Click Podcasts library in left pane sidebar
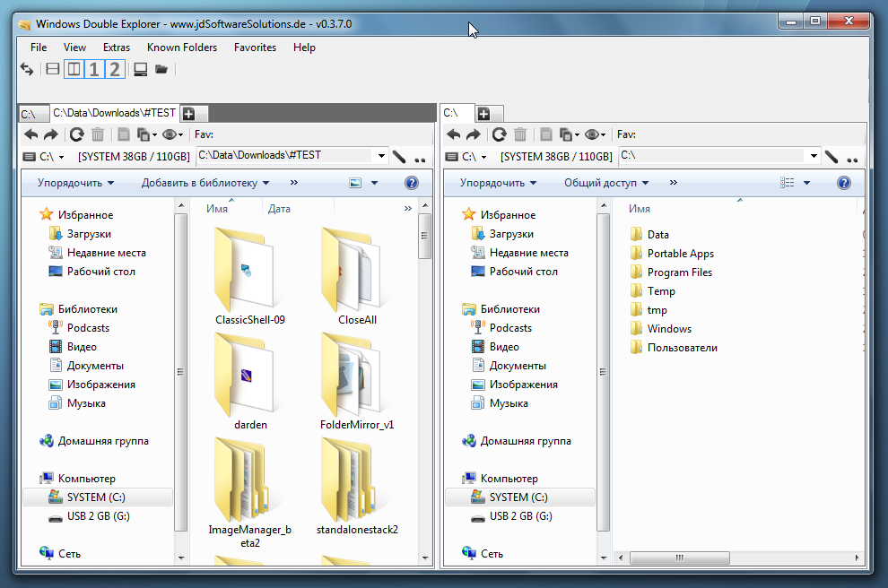Viewport: 888px width, 588px height. [79, 328]
